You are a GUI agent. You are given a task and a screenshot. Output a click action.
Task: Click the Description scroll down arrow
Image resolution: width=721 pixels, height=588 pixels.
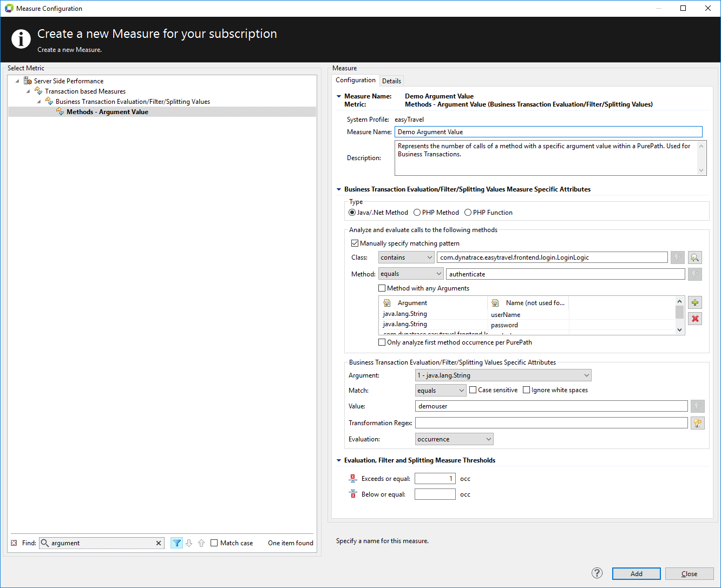[x=702, y=170]
